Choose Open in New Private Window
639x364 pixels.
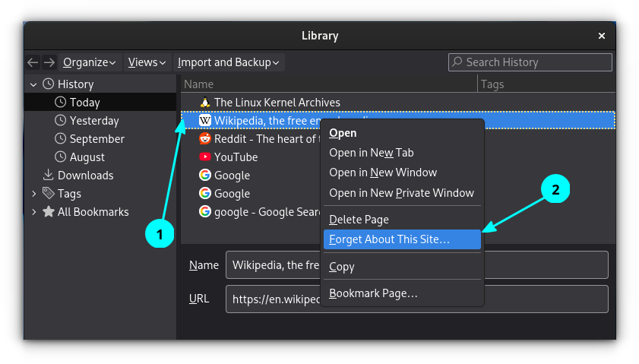(401, 193)
